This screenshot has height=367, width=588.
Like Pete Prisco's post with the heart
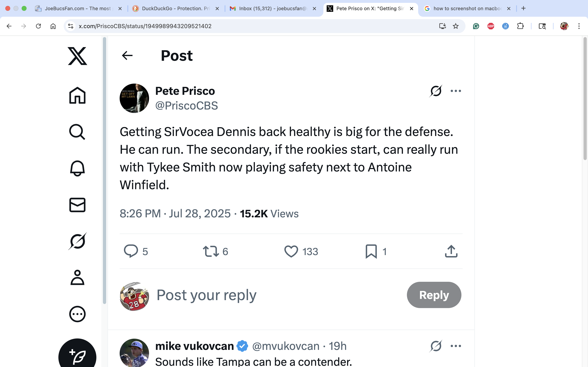291,251
